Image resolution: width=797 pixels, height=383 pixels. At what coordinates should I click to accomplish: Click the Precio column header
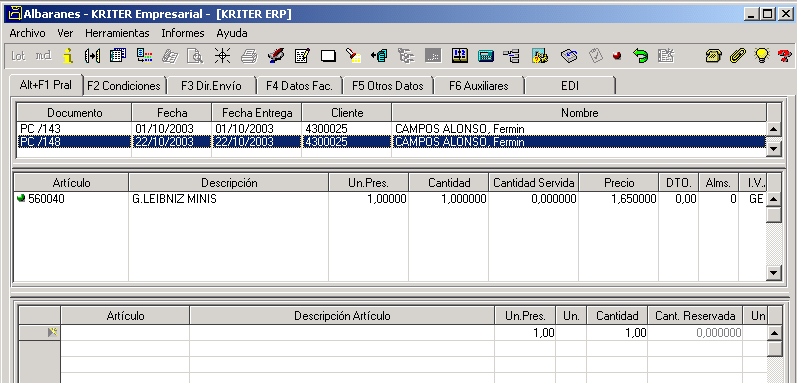(x=619, y=183)
